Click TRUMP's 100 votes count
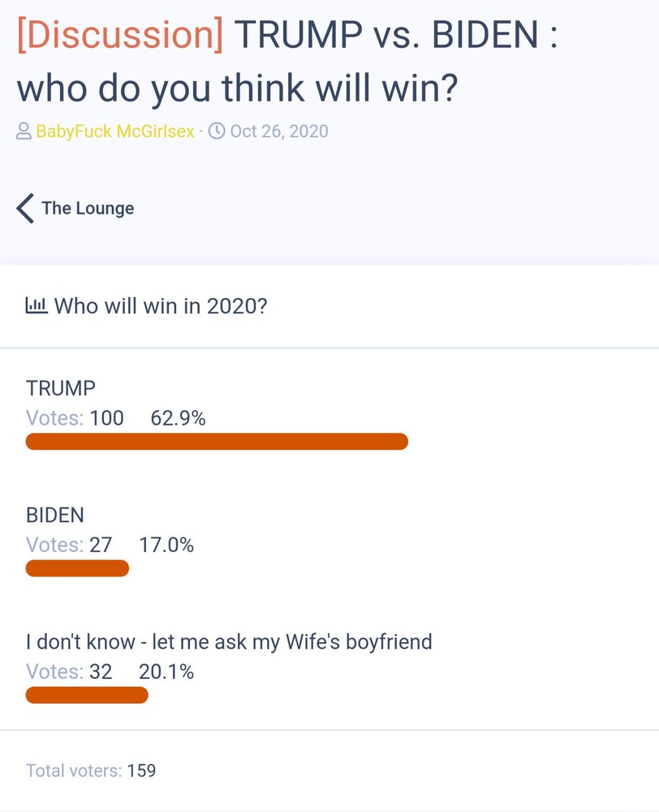Viewport: 659px width, 812px height. click(x=106, y=418)
